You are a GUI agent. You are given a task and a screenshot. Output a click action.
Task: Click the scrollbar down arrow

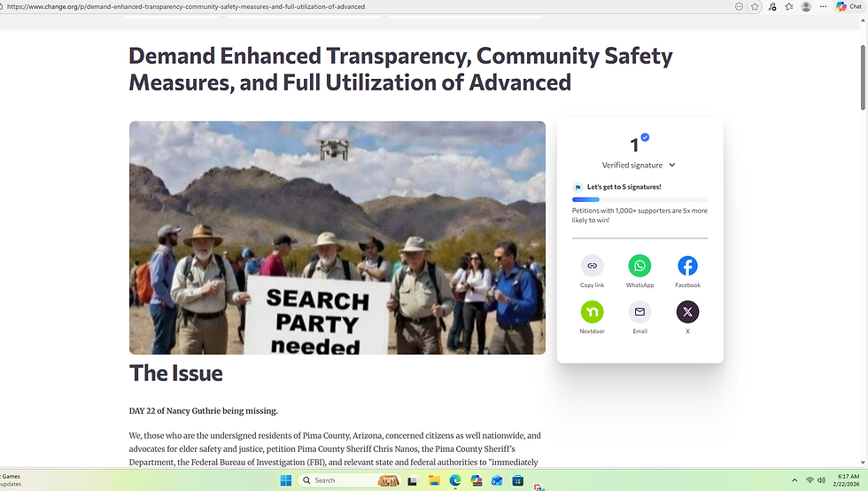coord(863,462)
